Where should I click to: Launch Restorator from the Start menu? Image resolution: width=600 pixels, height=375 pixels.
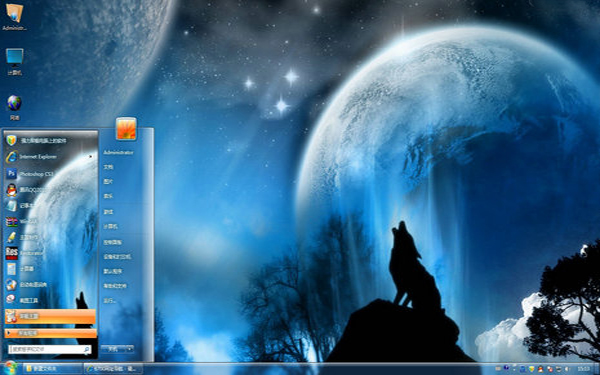coord(50,253)
